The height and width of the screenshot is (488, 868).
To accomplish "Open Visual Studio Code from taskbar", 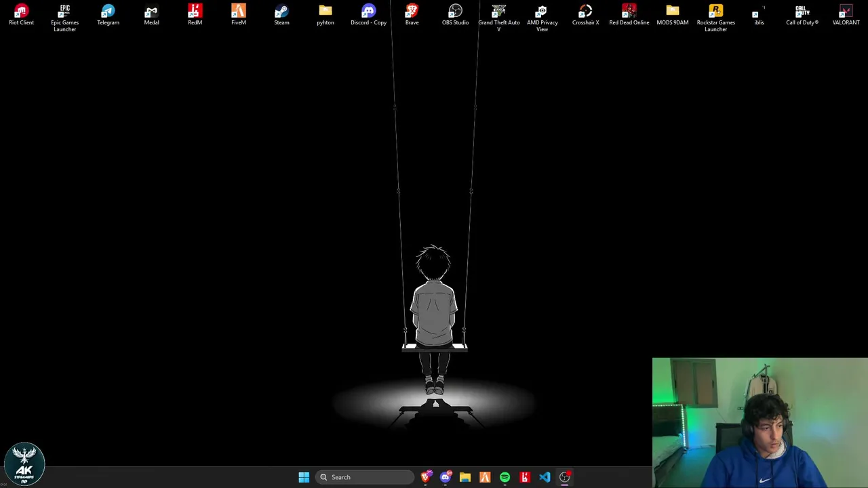I will point(545,477).
